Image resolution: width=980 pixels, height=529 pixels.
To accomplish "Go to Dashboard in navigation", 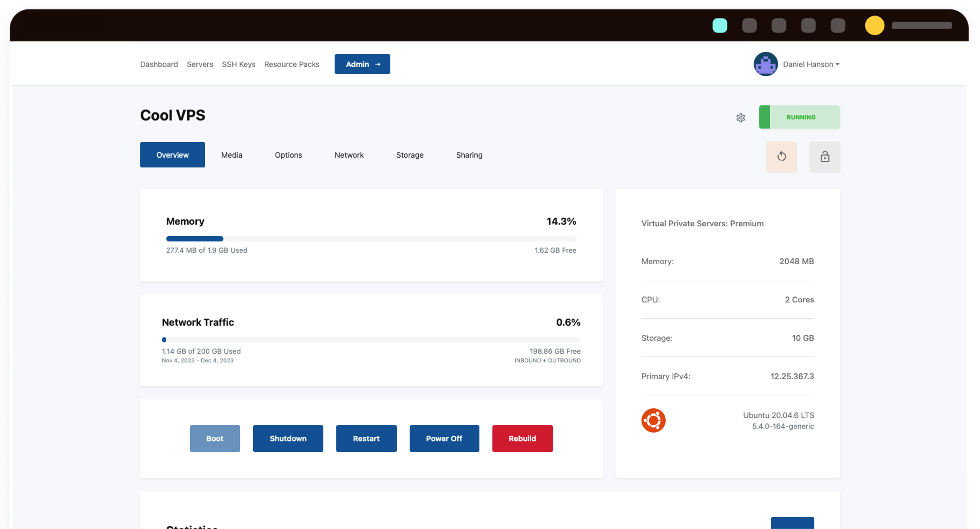I will coord(159,64).
